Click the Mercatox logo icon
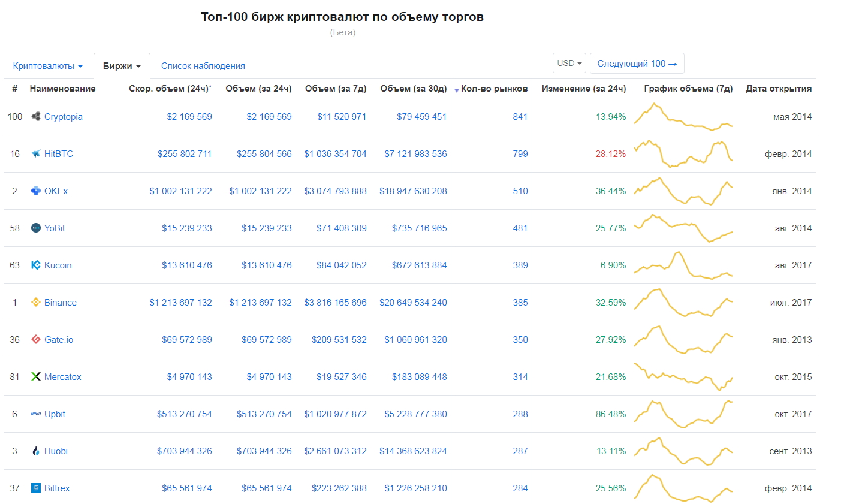847x504 pixels. pos(36,376)
